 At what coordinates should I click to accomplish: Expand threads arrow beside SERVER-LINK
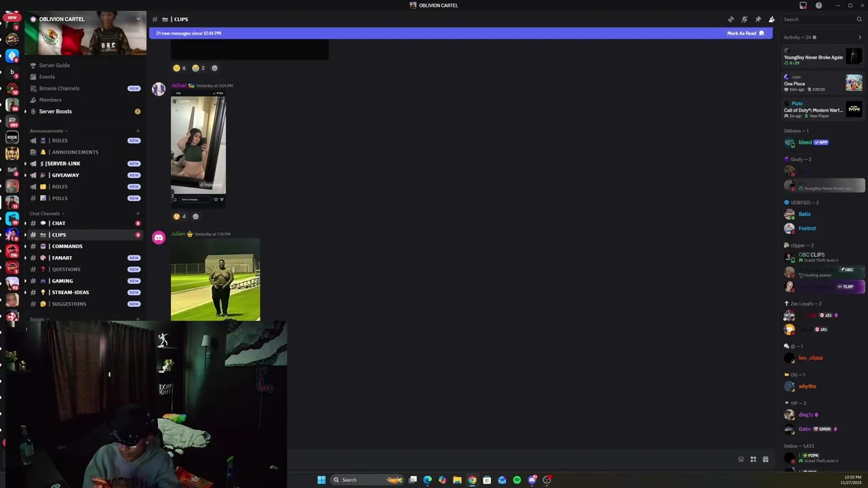coord(25,163)
